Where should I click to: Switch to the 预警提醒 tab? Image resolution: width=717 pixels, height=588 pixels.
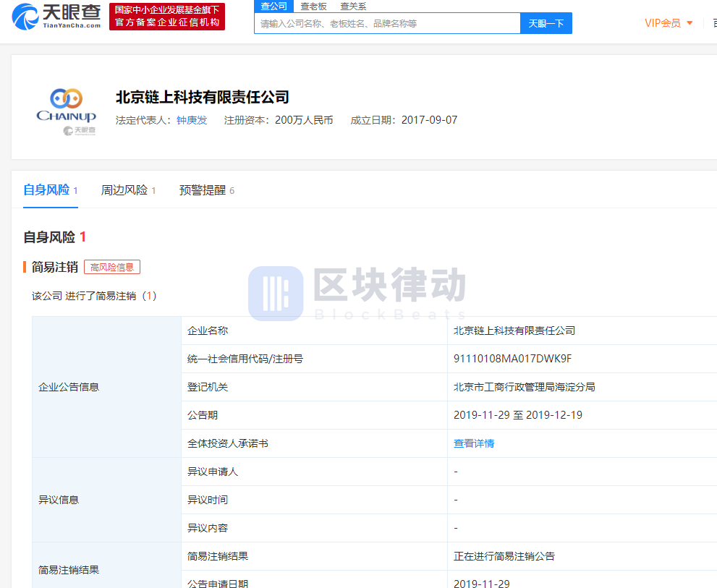pos(207,190)
